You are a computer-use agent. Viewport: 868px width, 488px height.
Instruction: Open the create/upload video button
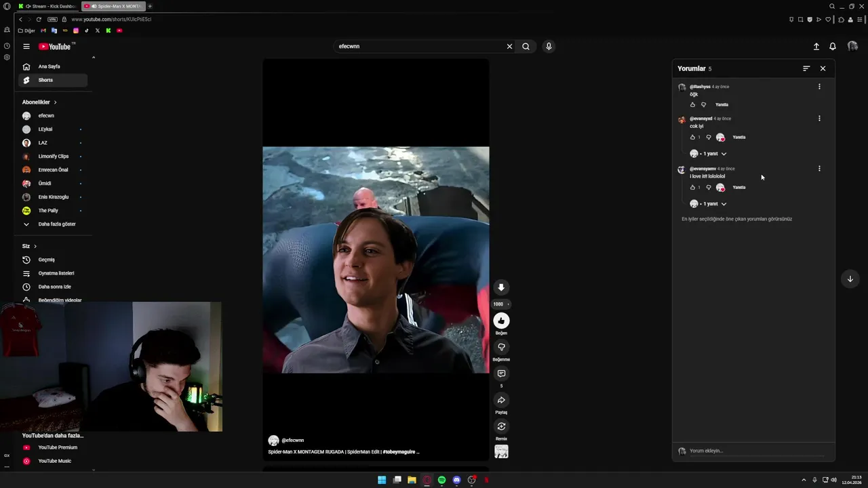coord(816,47)
